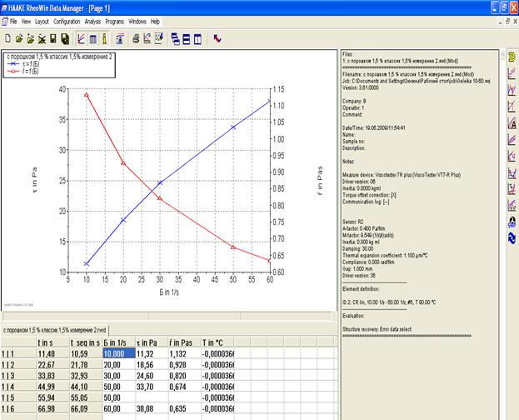
Task: Click the blue τ = f(Б) legend entry
Action: pos(23,63)
